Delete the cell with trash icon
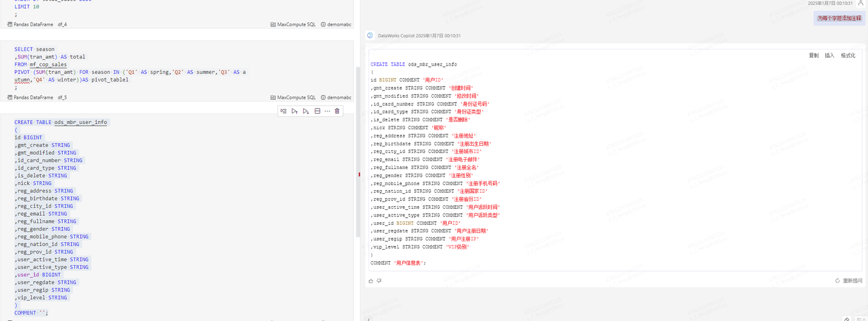Image resolution: width=868 pixels, height=321 pixels. (x=337, y=111)
